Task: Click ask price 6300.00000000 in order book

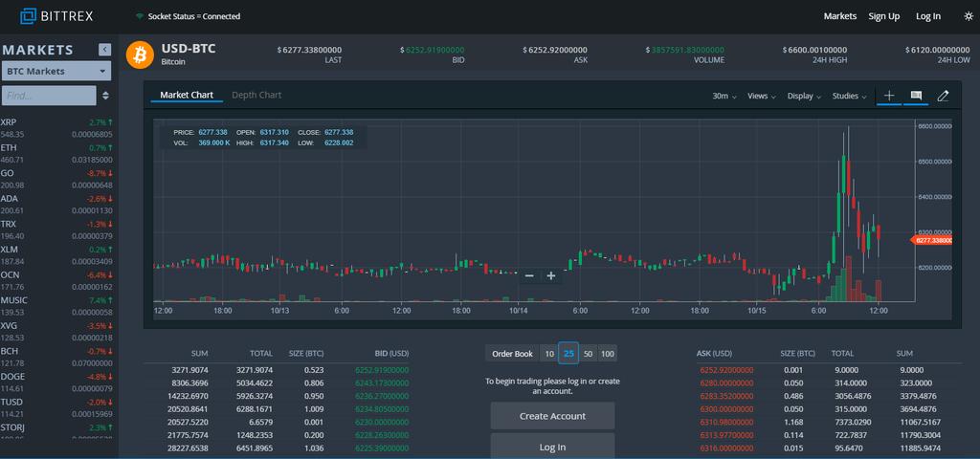Action: tap(726, 409)
